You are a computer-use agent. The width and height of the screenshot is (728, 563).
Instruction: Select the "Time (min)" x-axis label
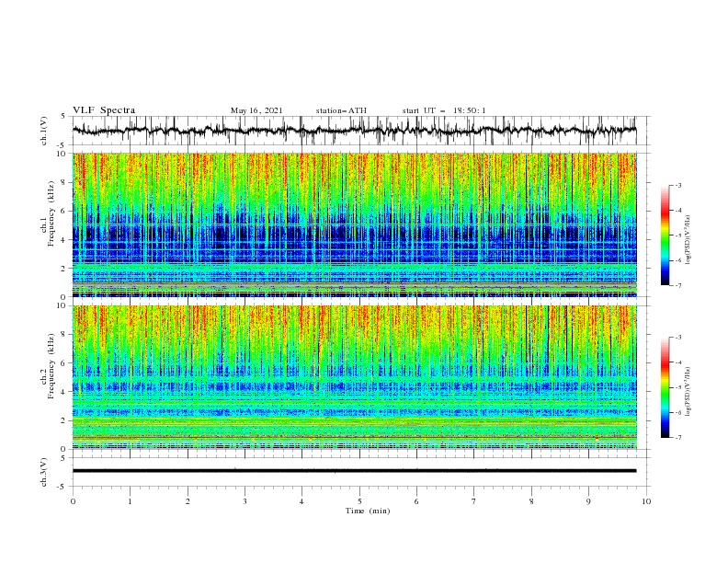368,511
